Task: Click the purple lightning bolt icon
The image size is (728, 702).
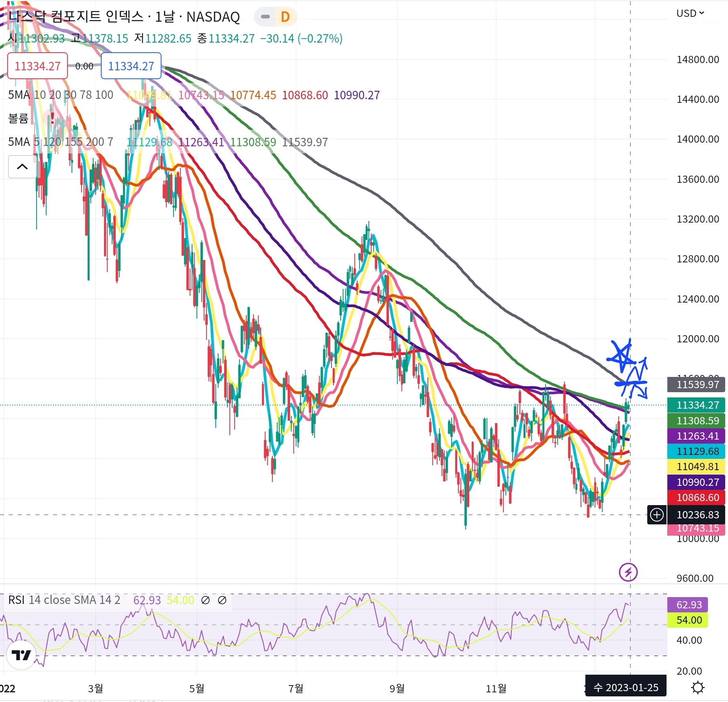Action: coord(628,572)
